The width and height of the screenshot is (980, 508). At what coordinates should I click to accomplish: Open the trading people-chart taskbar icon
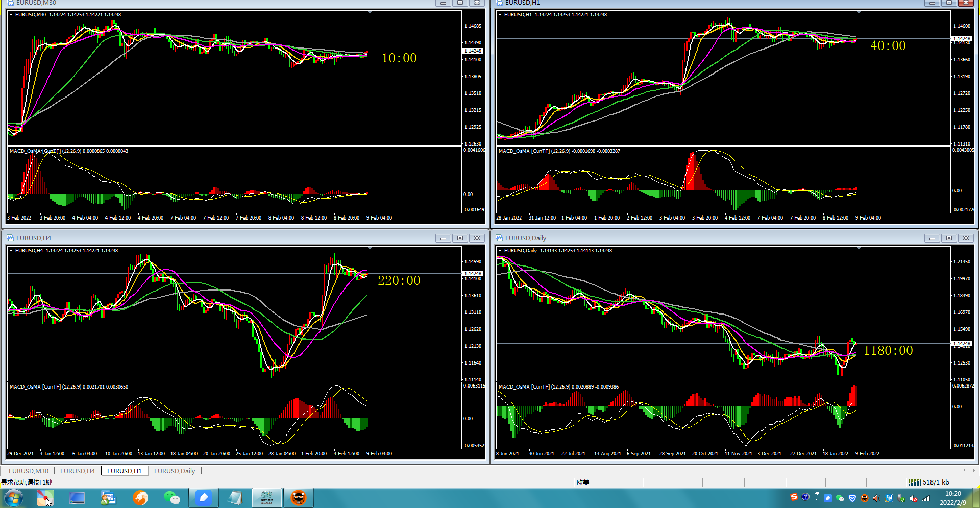(x=109, y=497)
